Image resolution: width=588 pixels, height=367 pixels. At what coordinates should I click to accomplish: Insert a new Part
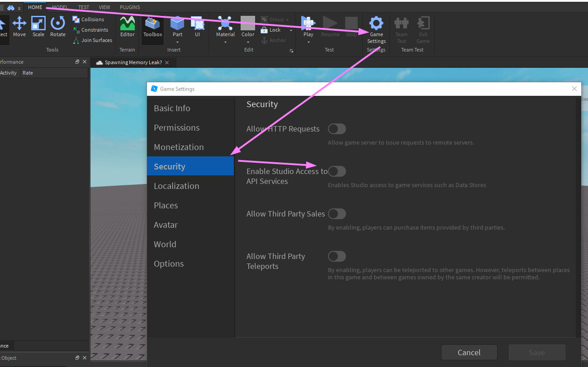(177, 24)
